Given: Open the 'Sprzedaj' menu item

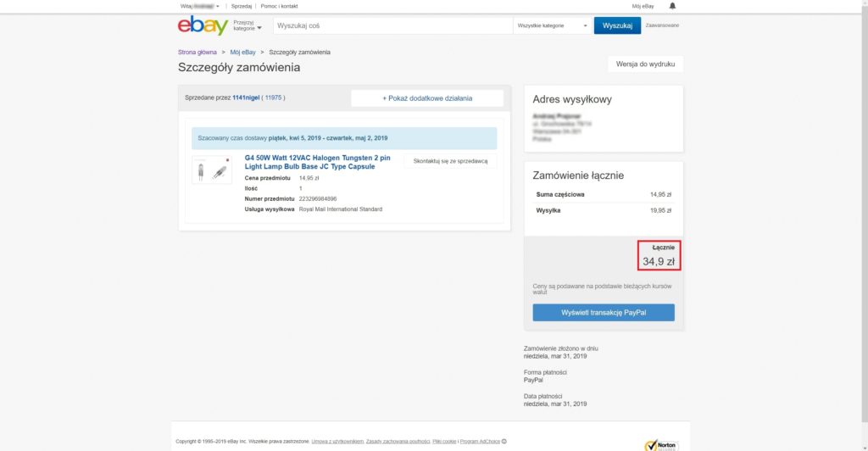Looking at the screenshot, I should (x=242, y=6).
